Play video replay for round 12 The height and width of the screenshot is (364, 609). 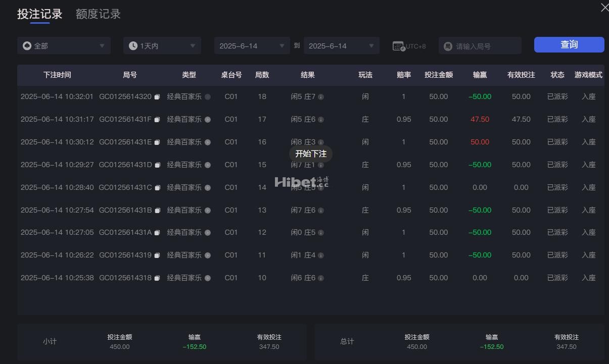click(x=207, y=233)
